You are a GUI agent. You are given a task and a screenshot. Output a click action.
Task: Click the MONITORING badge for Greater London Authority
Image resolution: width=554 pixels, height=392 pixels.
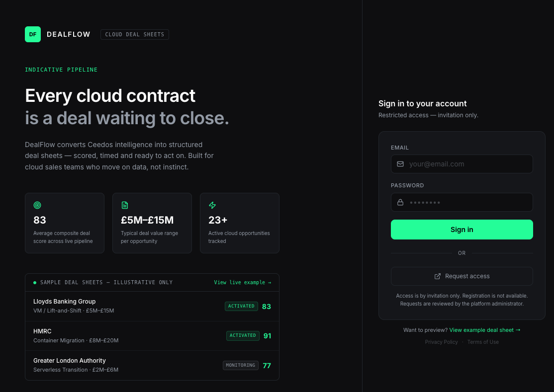click(241, 366)
